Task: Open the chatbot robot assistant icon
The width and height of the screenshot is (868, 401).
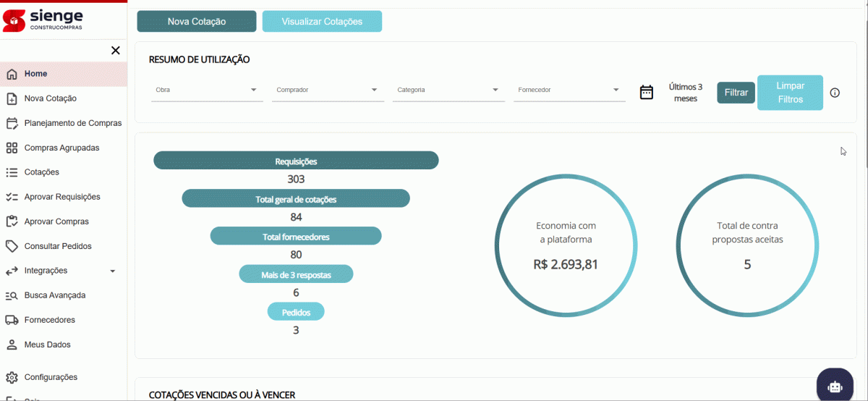Action: (x=835, y=387)
